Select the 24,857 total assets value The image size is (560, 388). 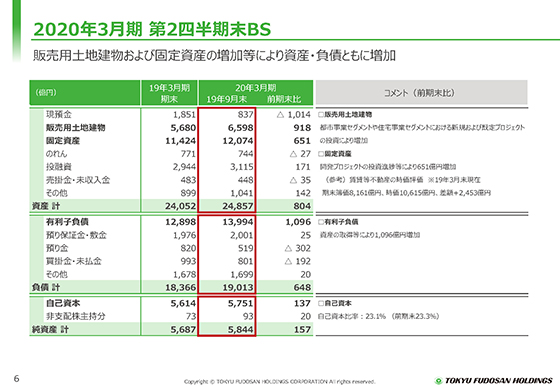[x=238, y=206]
